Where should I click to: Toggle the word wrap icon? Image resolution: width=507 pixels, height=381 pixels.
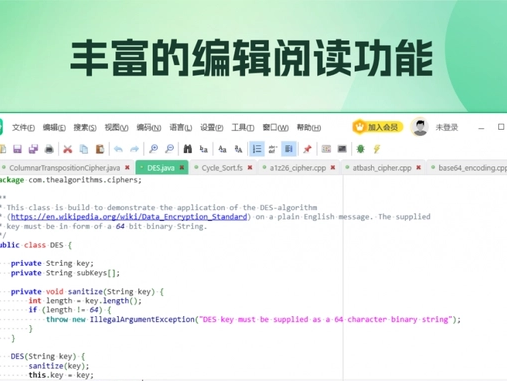pos(273,149)
